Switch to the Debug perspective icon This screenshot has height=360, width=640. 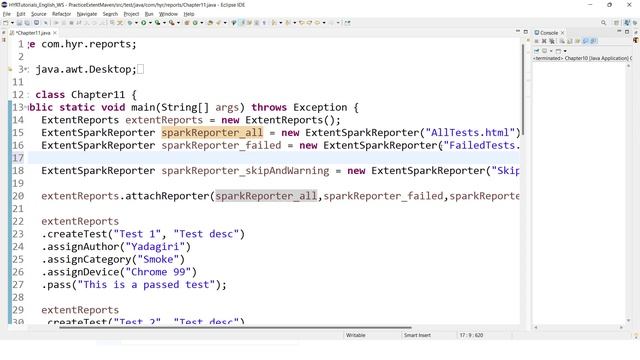[636, 23]
